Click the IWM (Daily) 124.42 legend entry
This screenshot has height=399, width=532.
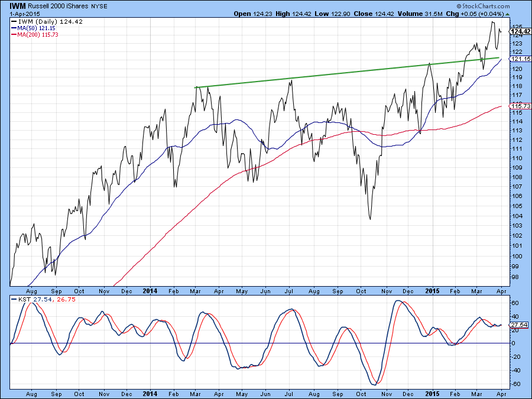[x=47, y=22]
